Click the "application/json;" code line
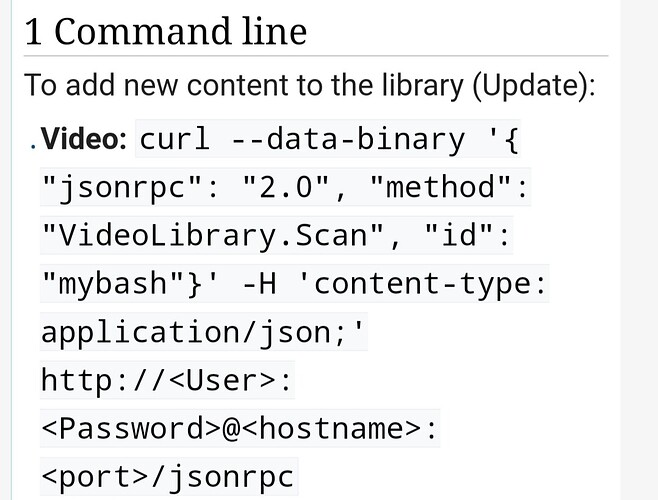 click(204, 332)
